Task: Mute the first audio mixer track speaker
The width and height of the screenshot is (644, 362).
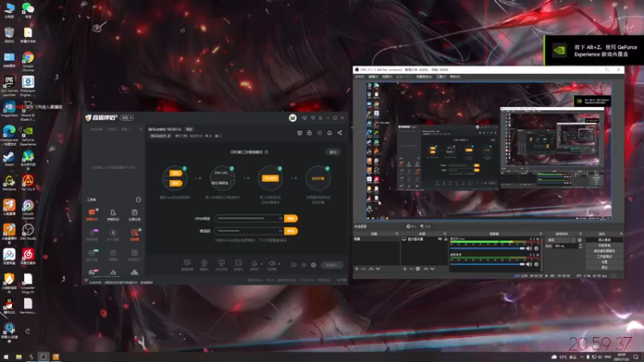Action: click(529, 249)
